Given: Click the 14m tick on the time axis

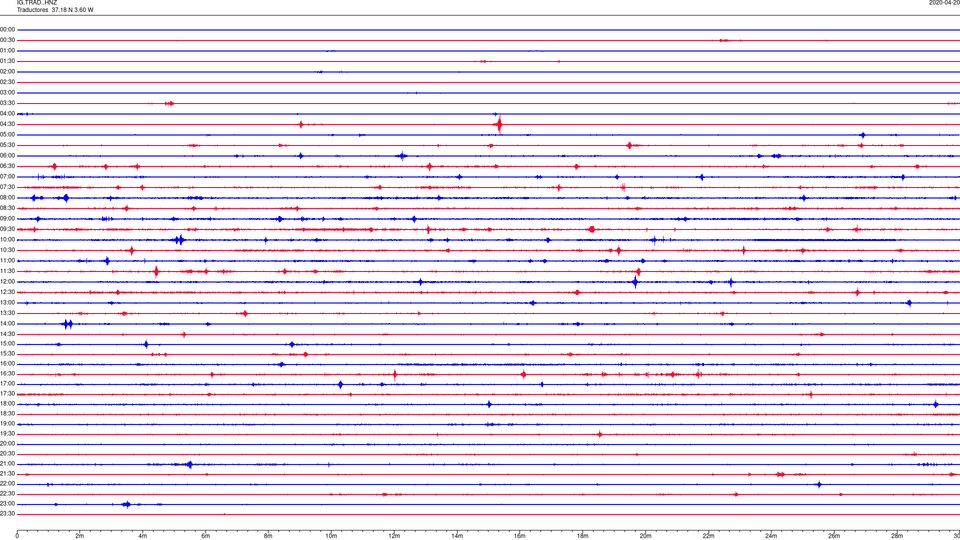Looking at the screenshot, I should click(x=457, y=536).
